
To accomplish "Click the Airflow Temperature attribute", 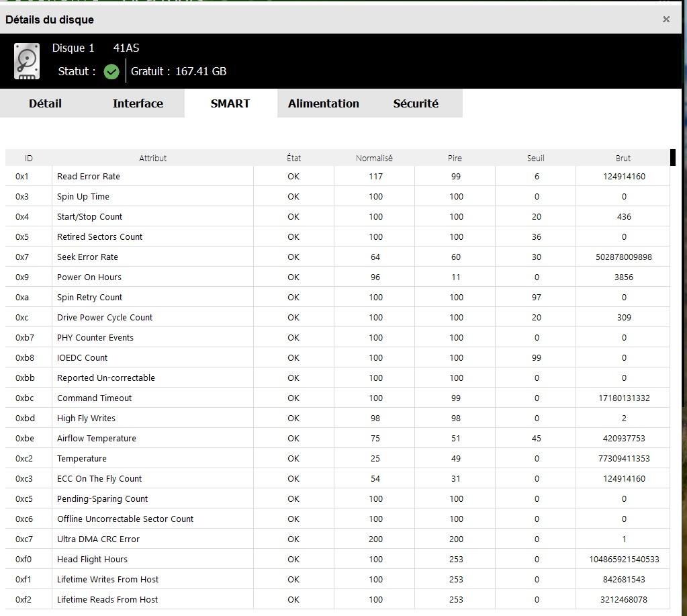I will (97, 438).
